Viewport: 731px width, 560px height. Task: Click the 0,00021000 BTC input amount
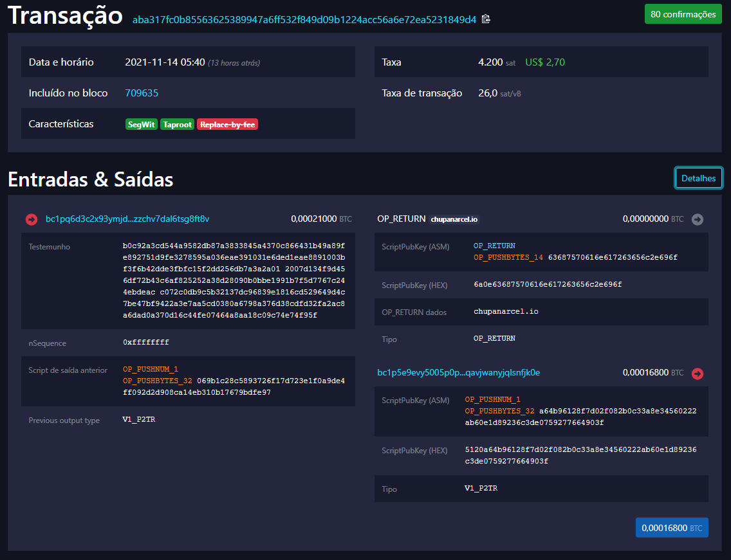click(x=314, y=219)
